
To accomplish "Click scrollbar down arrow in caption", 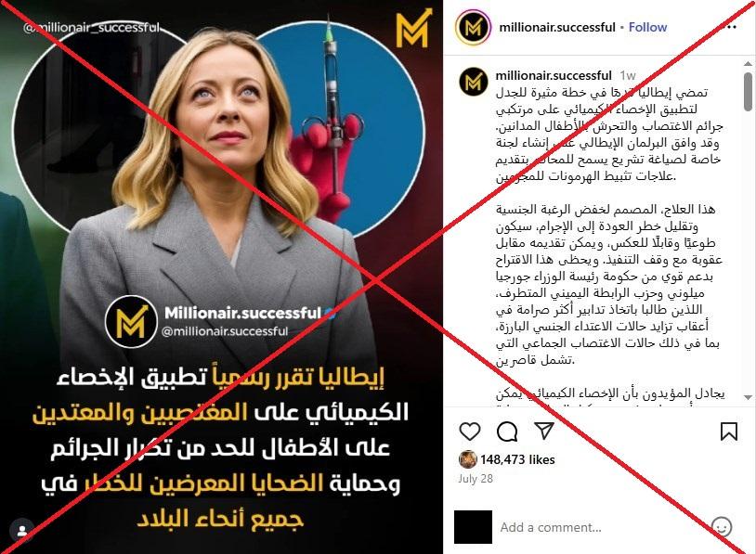I will pos(748,397).
